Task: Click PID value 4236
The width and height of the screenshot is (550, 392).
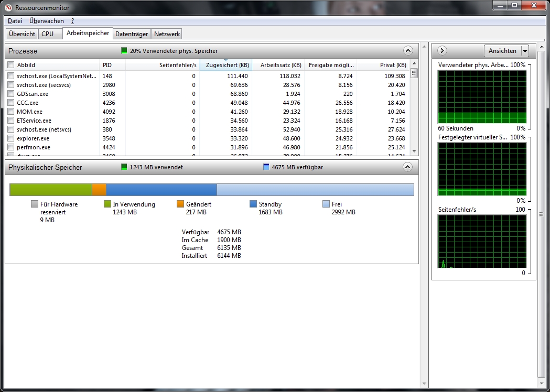Action: [x=109, y=103]
